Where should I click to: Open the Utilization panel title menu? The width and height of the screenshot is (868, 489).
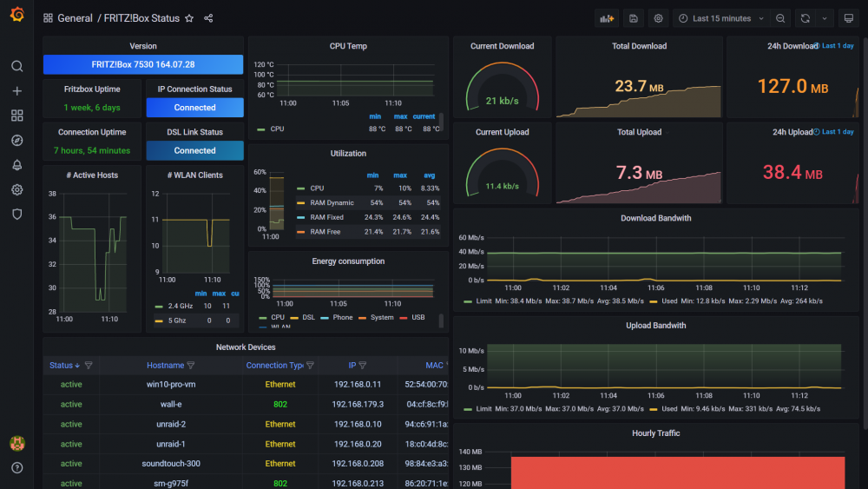coord(348,154)
